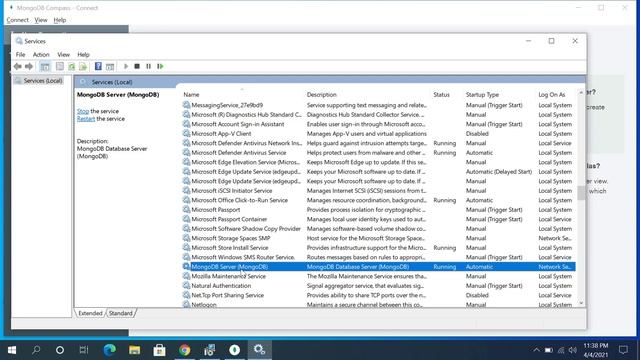This screenshot has height=360, width=640.
Task: Click the vertical scrollbar thumb in services list
Action: 581,193
